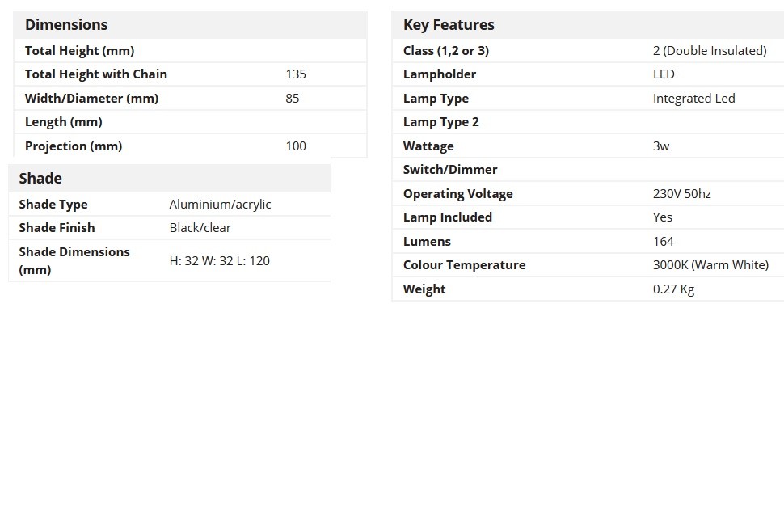Click the Dimensions section header
The image size is (784, 532).
pyautogui.click(x=66, y=24)
